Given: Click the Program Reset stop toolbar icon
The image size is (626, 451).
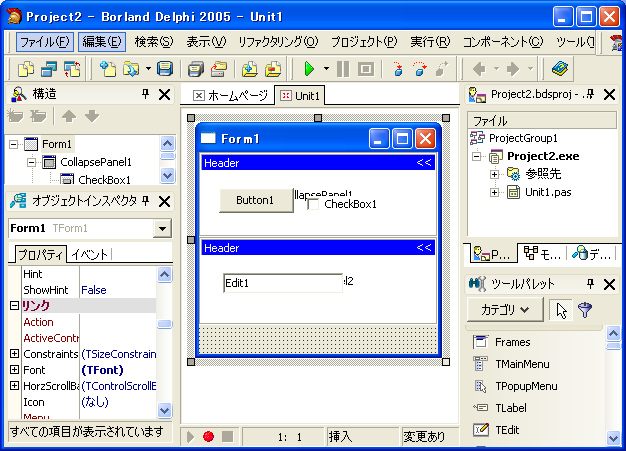Looking at the screenshot, I should 366,69.
